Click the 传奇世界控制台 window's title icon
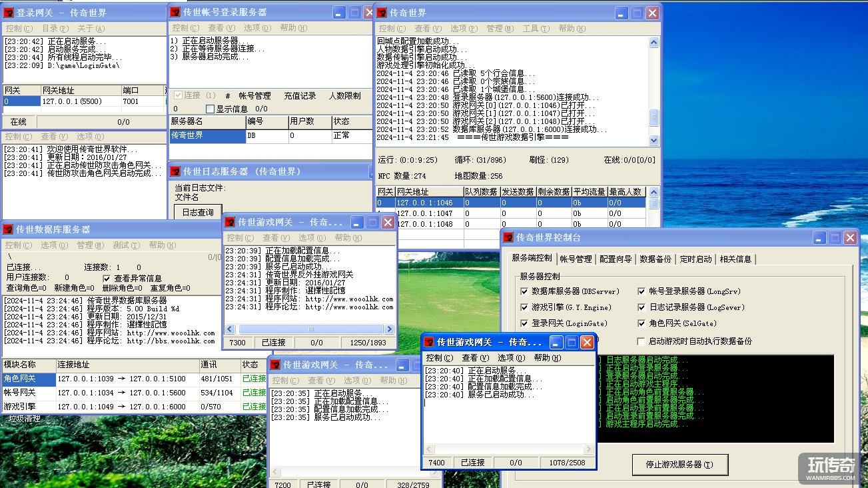The image size is (868, 488). pos(508,237)
